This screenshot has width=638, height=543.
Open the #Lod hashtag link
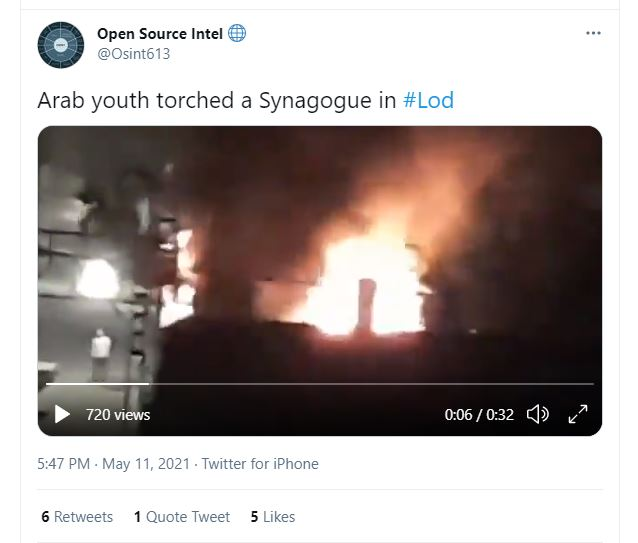click(428, 100)
